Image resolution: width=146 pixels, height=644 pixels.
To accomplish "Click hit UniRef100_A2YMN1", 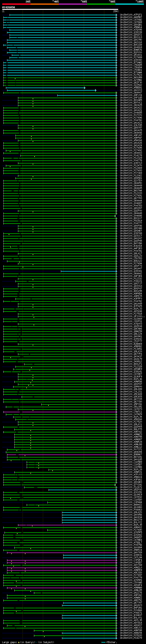I will pyautogui.click(x=131, y=80).
